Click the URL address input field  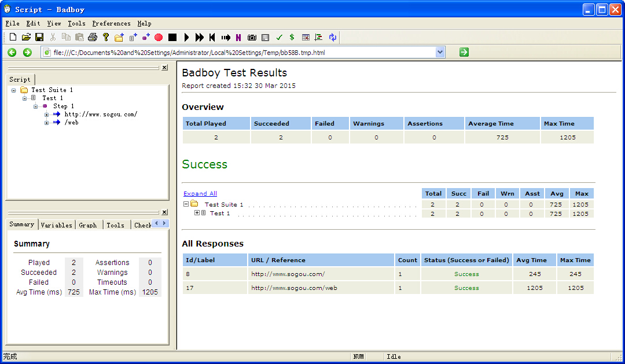click(243, 53)
